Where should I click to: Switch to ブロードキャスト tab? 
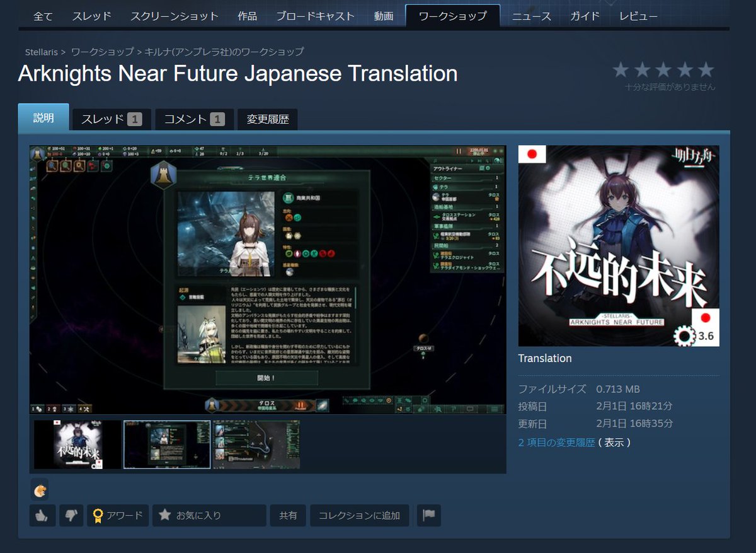click(315, 16)
